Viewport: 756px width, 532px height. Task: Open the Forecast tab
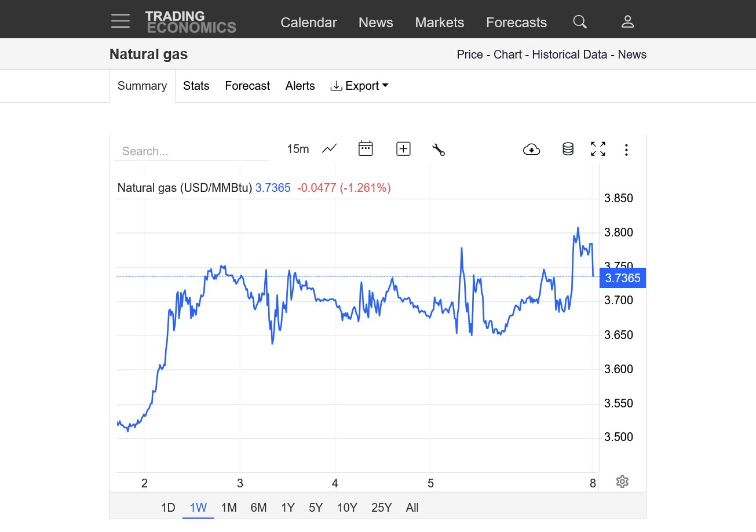(x=247, y=86)
